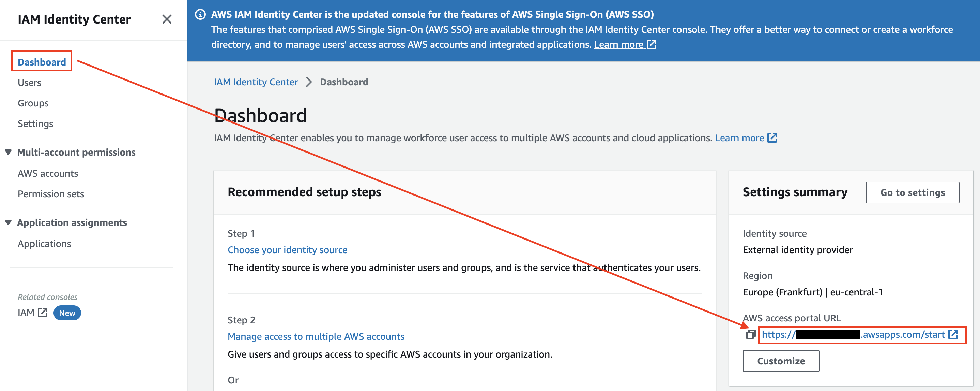Collapse Multi-account permissions section
This screenshot has height=391, width=980.
click(8, 152)
